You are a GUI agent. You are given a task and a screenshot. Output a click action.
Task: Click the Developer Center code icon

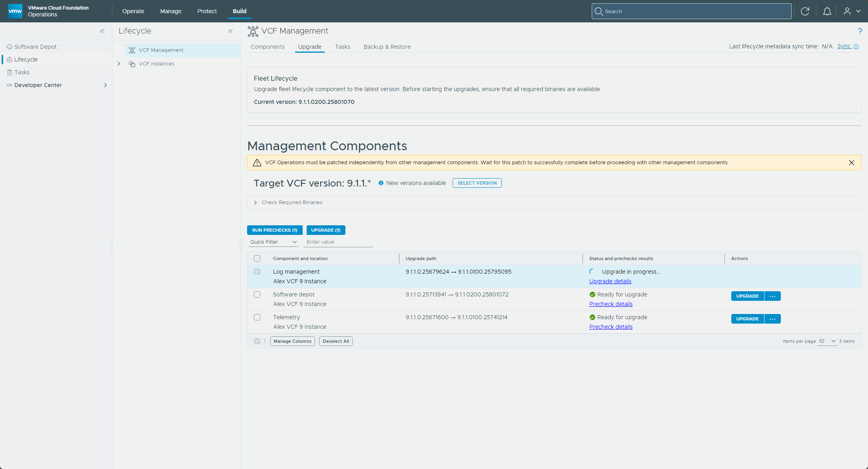click(10, 85)
